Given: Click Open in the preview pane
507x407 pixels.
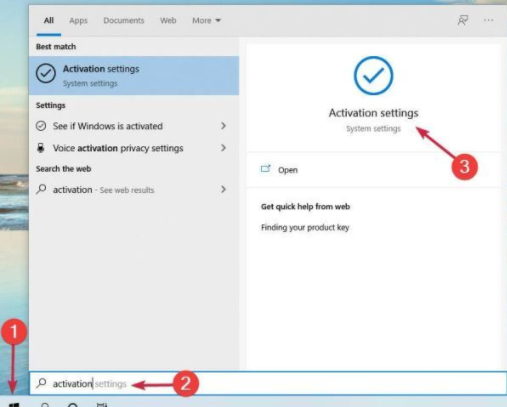Looking at the screenshot, I should tap(288, 170).
